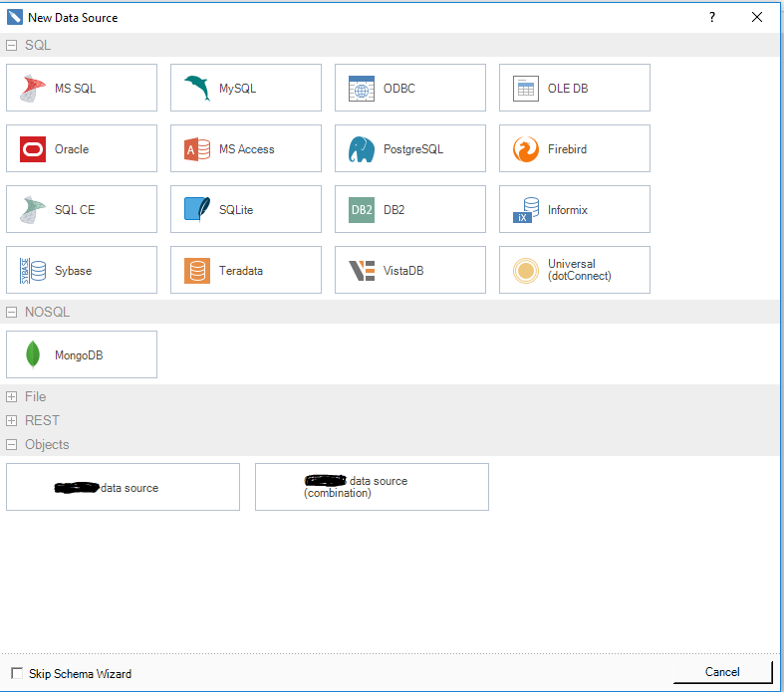The height and width of the screenshot is (692, 784).
Task: Open help with the question mark
Action: 712,17
